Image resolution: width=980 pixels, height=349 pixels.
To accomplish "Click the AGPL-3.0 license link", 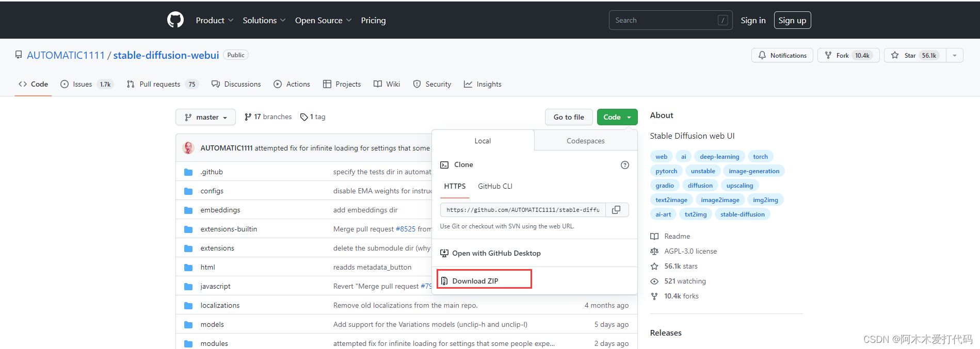I will click(x=690, y=251).
